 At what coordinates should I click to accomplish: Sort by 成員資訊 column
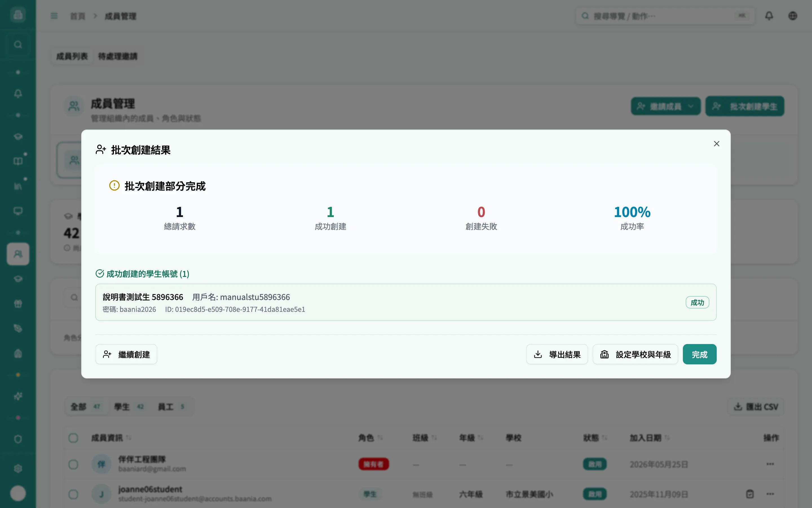pyautogui.click(x=111, y=438)
